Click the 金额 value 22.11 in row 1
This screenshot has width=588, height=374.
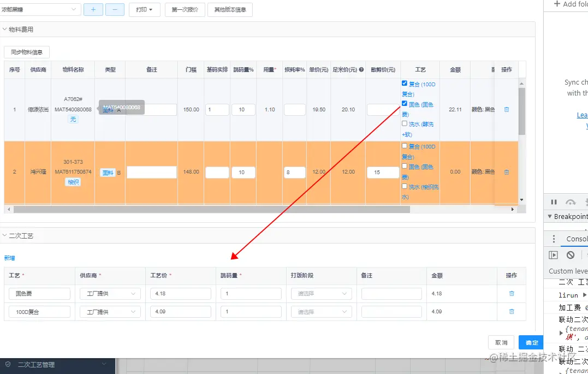click(x=455, y=110)
